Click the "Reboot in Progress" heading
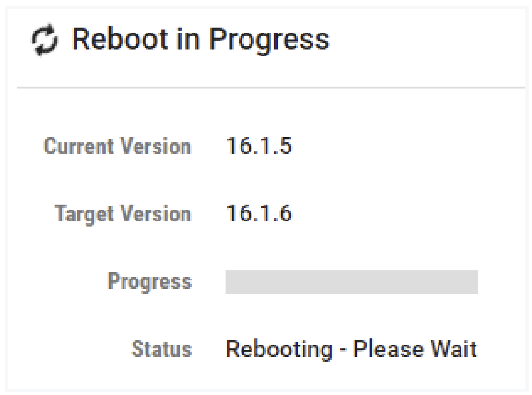This screenshot has height=395, width=532. click(200, 39)
